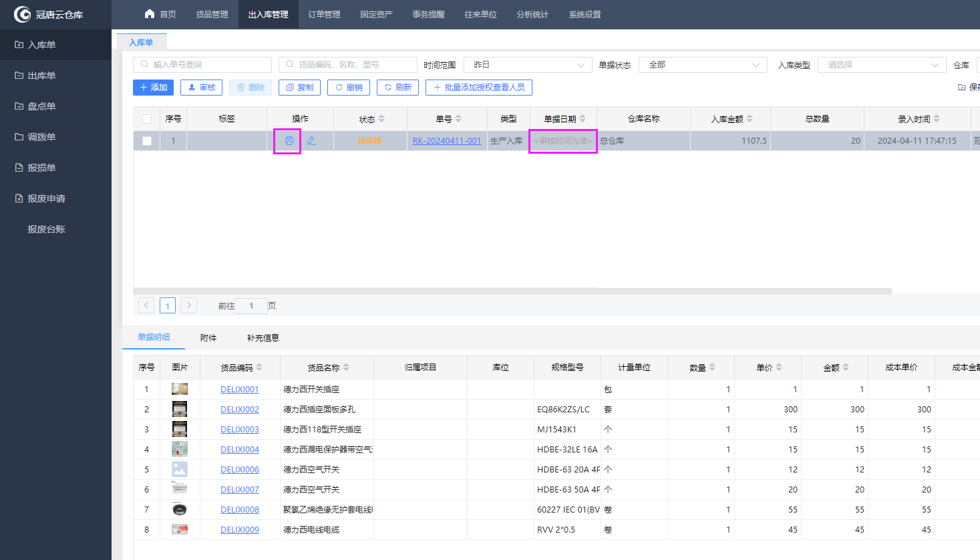This screenshot has height=560, width=980.
Task: Switch to the 入库单 page tab
Action: click(141, 42)
